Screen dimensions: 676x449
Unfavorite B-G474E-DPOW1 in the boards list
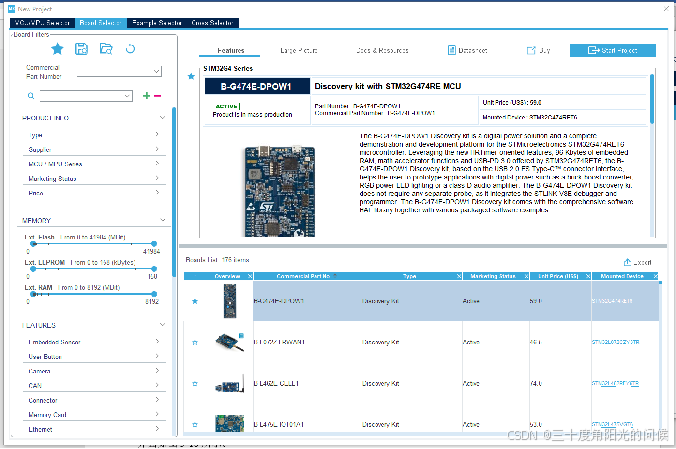tap(195, 301)
